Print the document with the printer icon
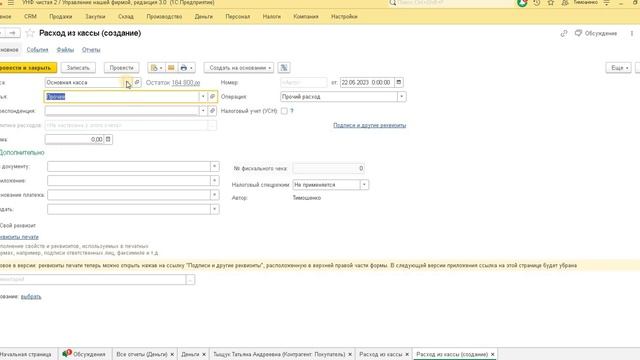This screenshot has width=640, height=360. (x=184, y=68)
